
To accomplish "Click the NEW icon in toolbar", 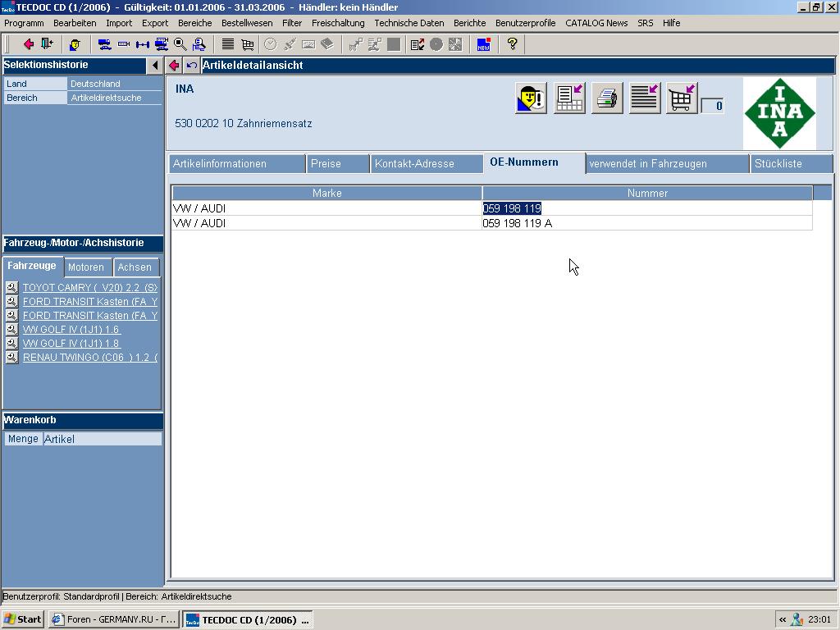I will click(484, 44).
